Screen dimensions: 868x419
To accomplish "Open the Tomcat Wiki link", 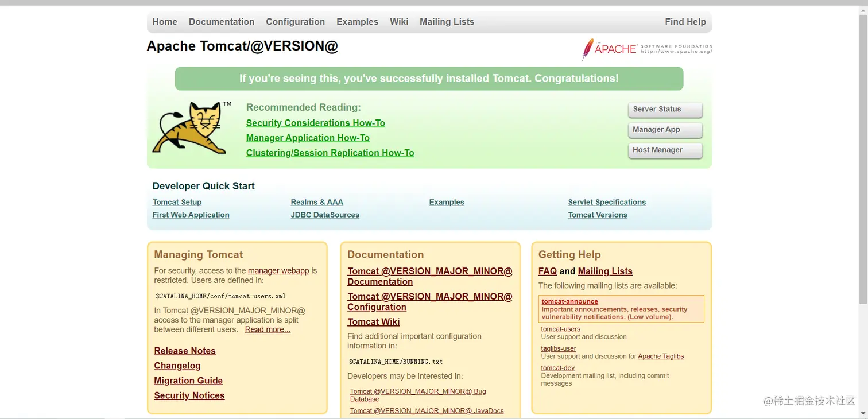I will coord(374,322).
